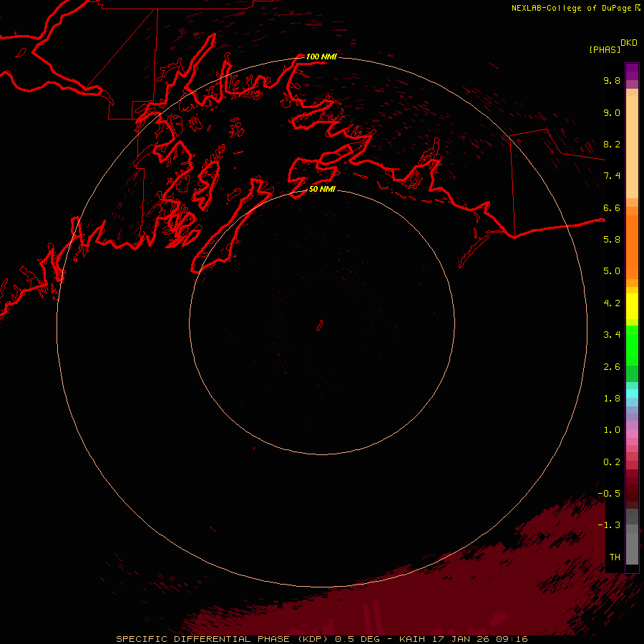Select the 8.2 colorbar value
644x644 pixels.
(612, 144)
